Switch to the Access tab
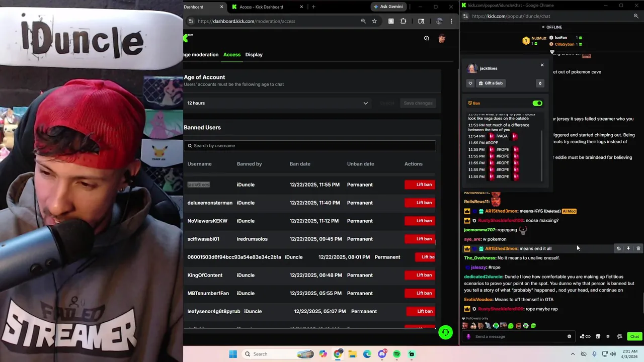This screenshot has height=362, width=644. (x=232, y=54)
